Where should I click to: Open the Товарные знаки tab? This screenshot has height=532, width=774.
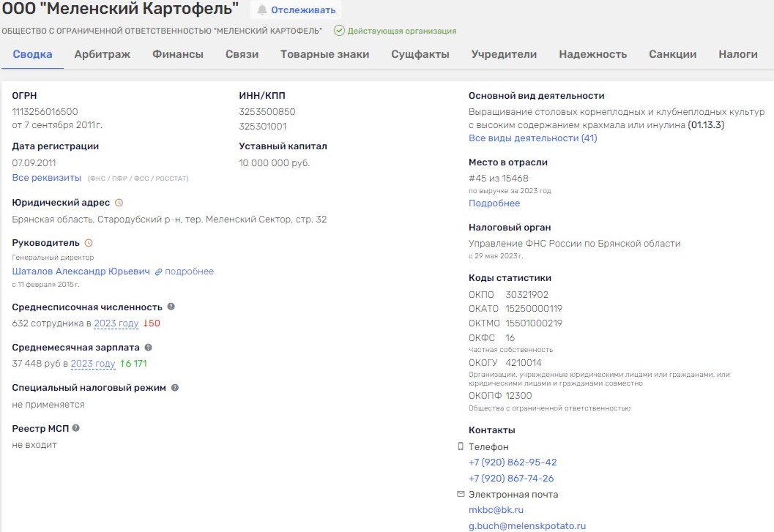(x=325, y=54)
